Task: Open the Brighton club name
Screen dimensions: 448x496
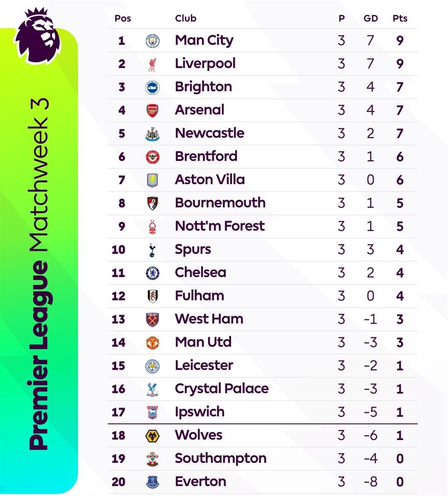Action: [203, 87]
